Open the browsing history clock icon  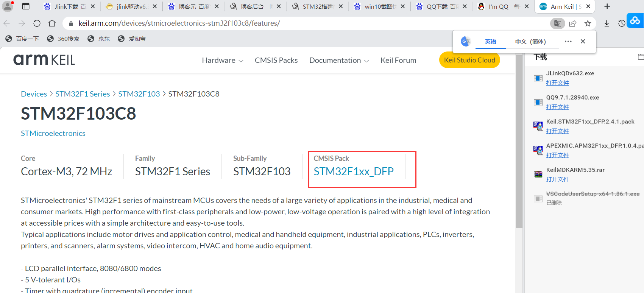[621, 23]
